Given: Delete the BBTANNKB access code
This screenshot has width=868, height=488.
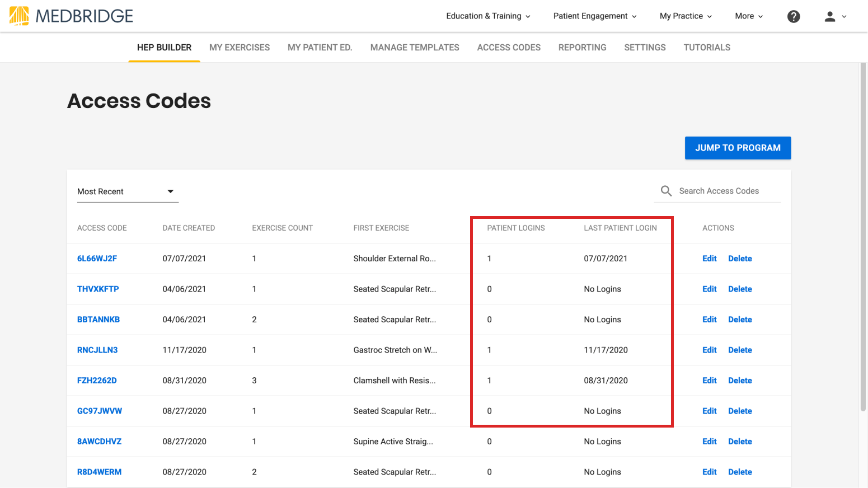Looking at the screenshot, I should (x=740, y=320).
